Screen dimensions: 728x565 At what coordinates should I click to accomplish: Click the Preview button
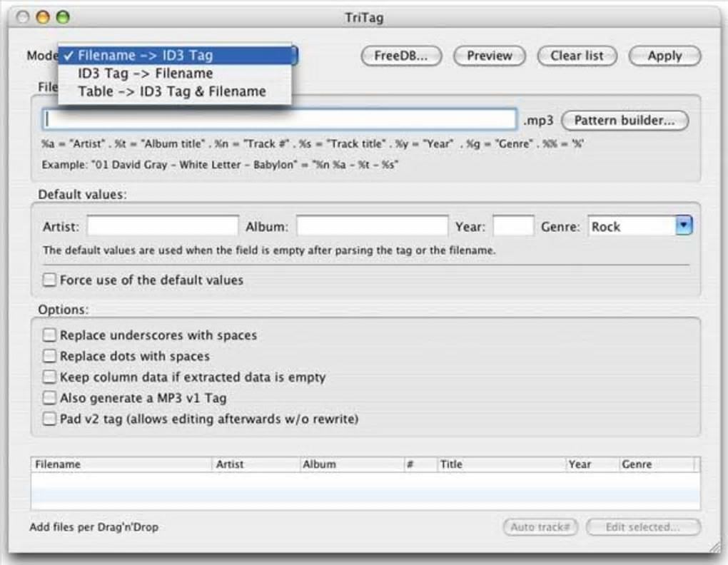[x=490, y=56]
